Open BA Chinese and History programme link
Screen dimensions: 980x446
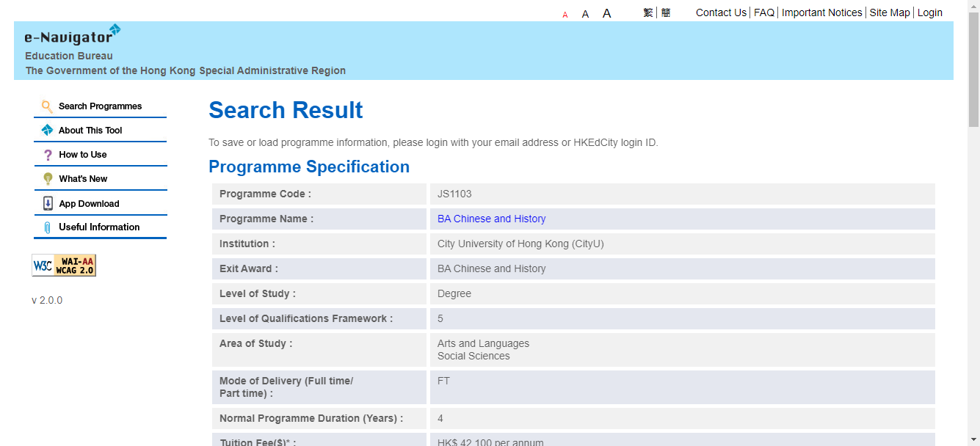492,219
